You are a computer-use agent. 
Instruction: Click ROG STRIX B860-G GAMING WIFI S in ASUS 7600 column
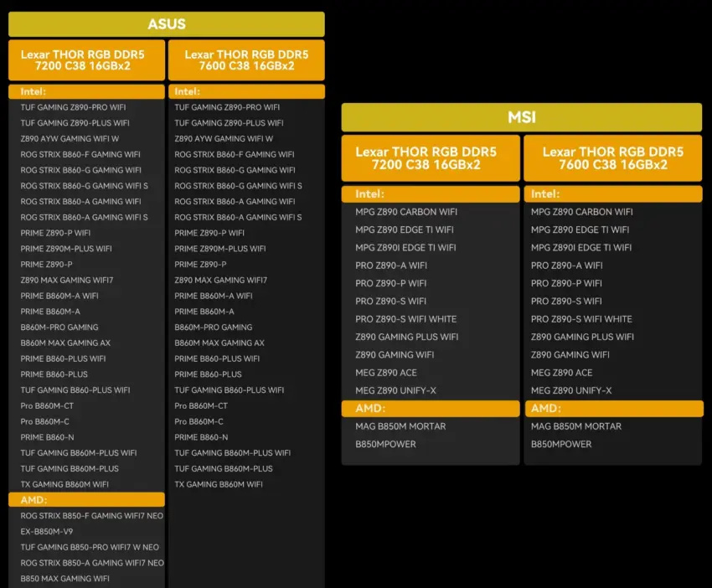[238, 186]
